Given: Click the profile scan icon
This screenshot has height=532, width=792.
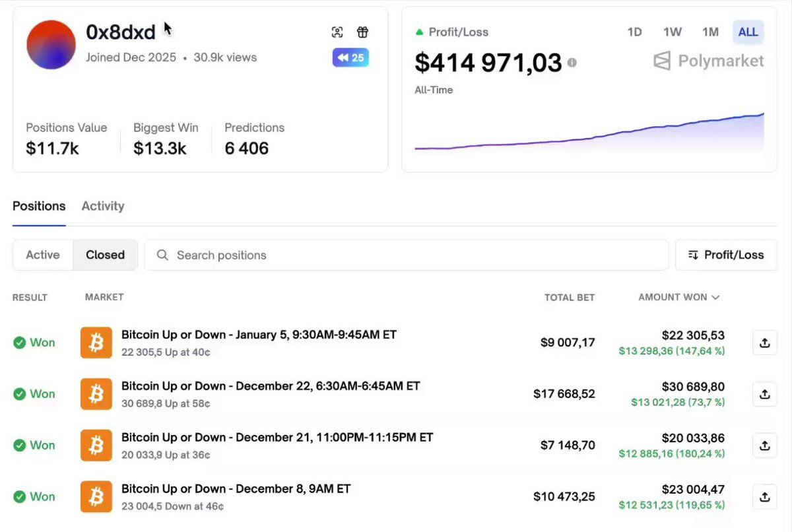Looking at the screenshot, I should (337, 32).
